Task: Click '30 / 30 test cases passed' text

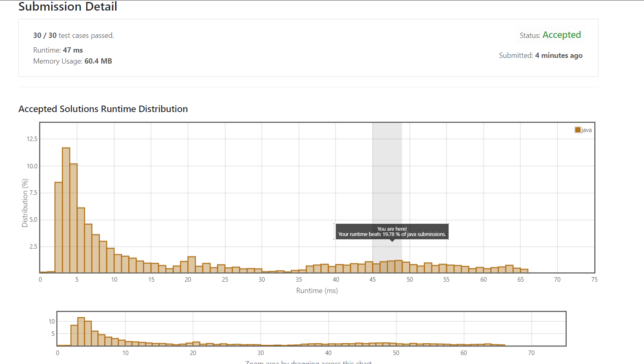Action: [74, 35]
